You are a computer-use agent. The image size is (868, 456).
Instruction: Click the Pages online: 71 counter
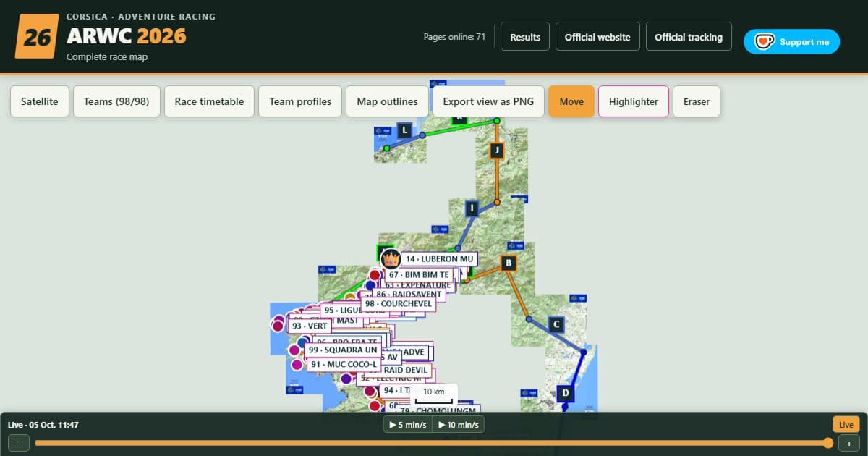tap(454, 37)
